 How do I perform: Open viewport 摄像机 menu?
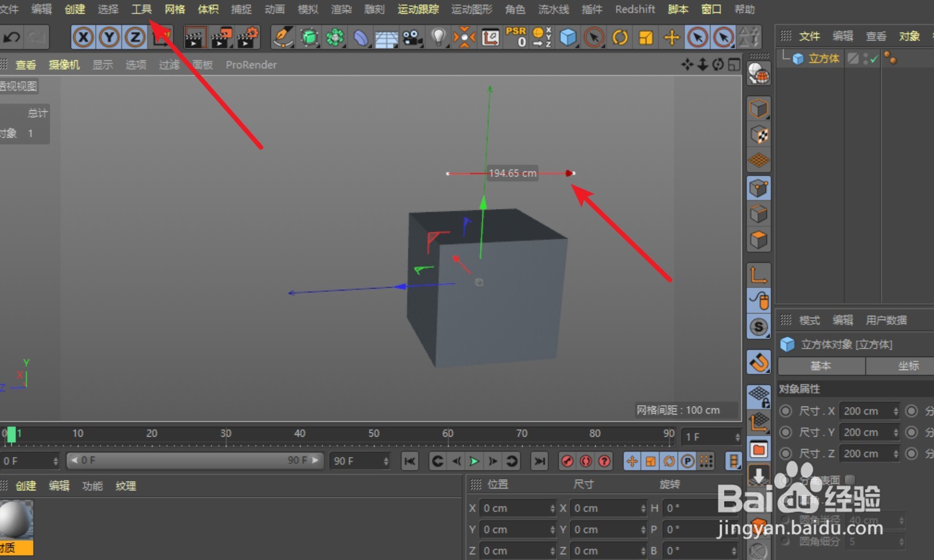click(x=64, y=65)
